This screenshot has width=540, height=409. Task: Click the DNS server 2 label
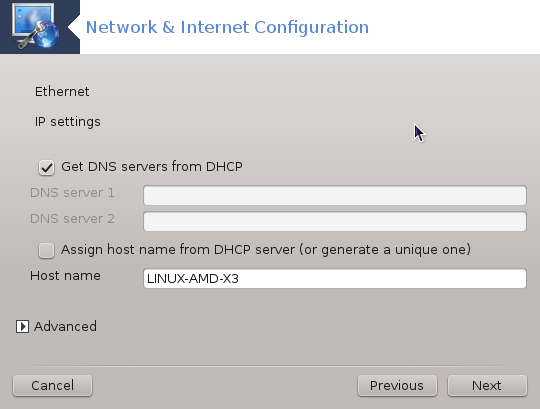point(72,219)
